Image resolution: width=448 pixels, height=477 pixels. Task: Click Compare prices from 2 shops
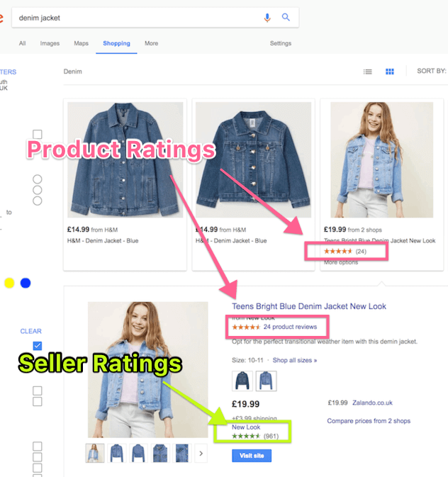[369, 421]
